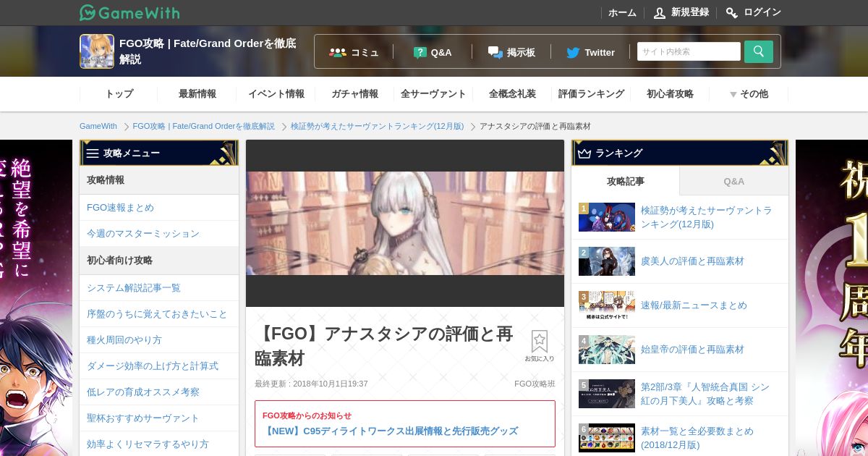This screenshot has width=868, height=456.
Task: Open コミュ community link
Action: click(x=354, y=52)
